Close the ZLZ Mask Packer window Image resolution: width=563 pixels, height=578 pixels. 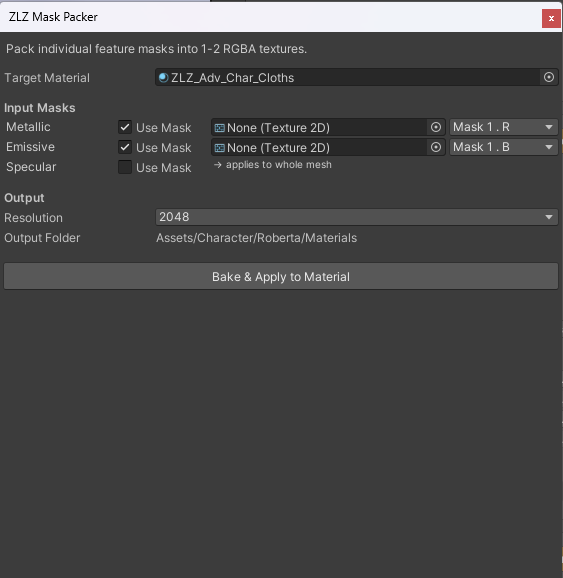click(551, 18)
